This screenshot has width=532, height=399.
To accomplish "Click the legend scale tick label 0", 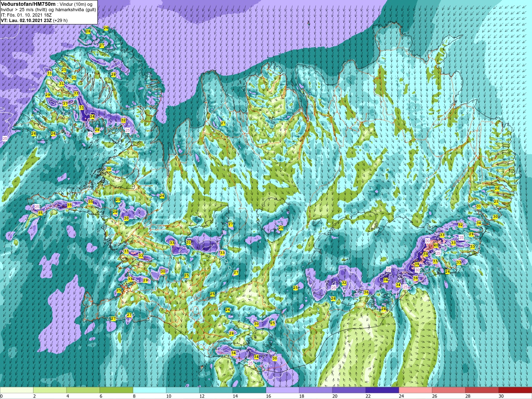I will (2, 396).
